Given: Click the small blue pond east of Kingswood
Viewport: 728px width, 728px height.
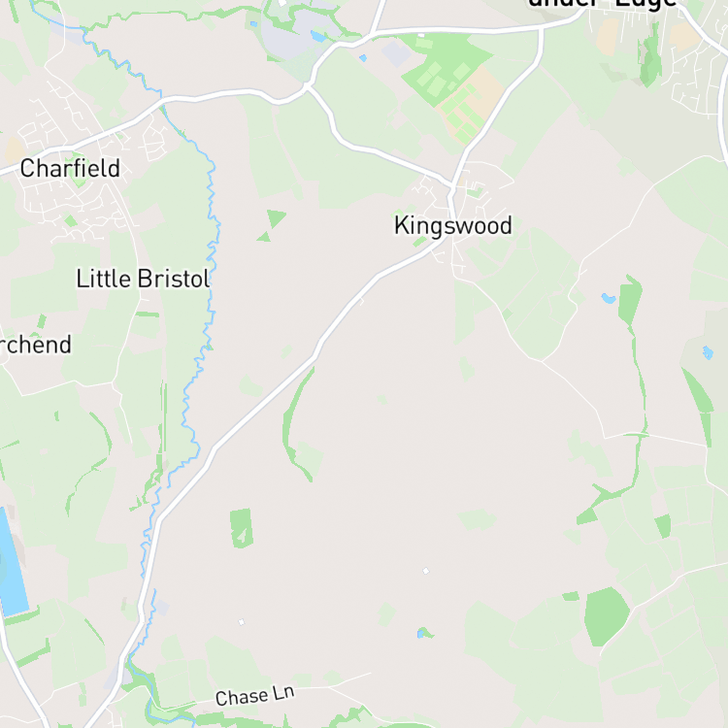Looking at the screenshot, I should coord(609,298).
